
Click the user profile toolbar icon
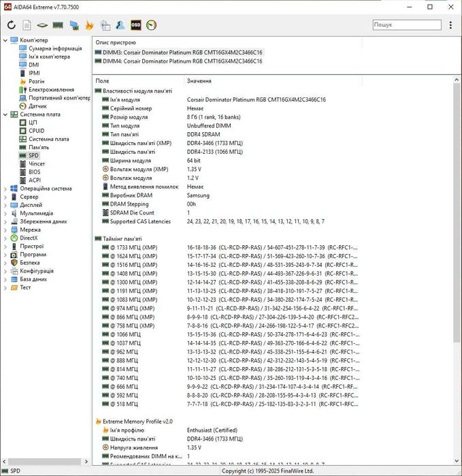click(120, 25)
